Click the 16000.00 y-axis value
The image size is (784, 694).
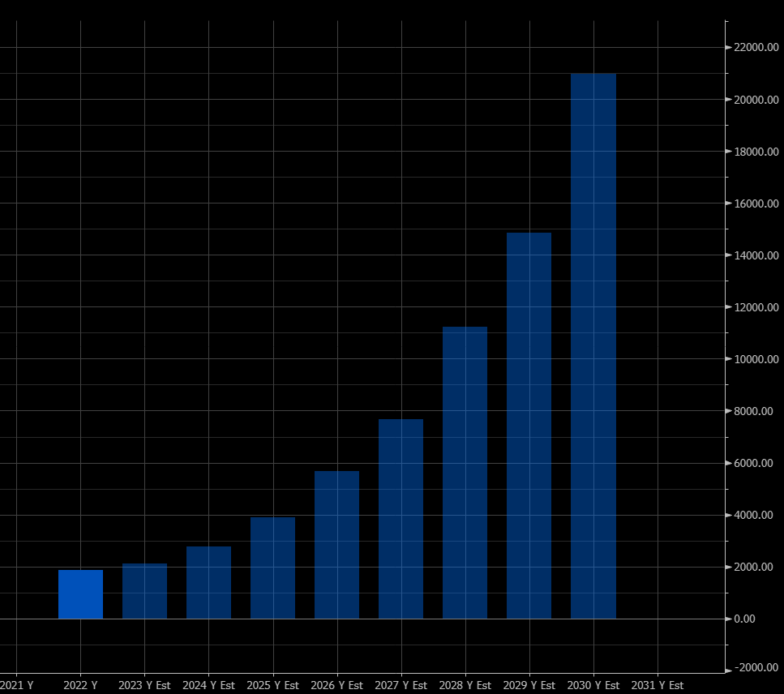coord(756,203)
